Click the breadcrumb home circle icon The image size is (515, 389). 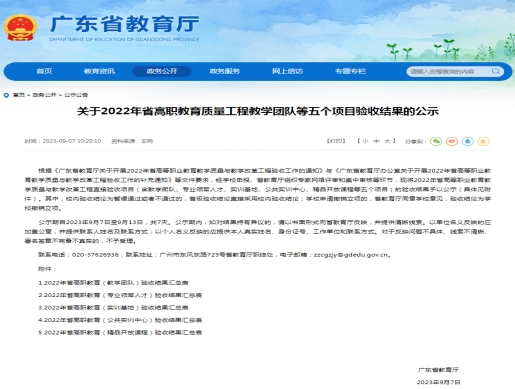point(6,95)
